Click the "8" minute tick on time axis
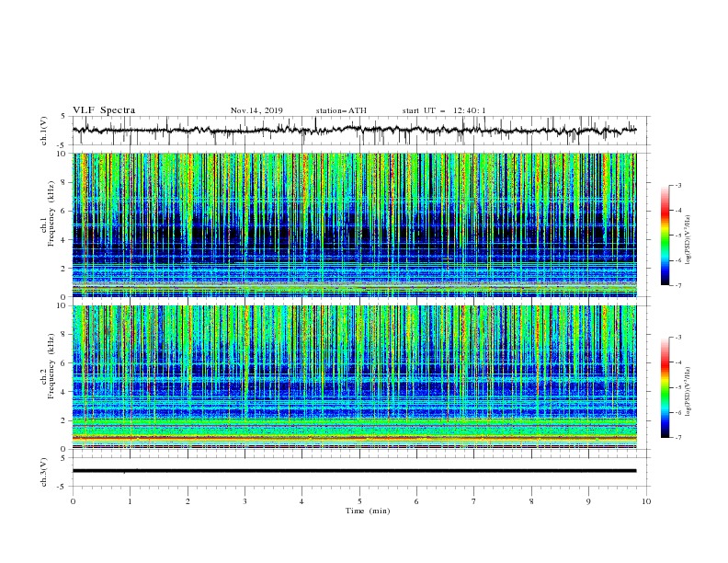 (x=531, y=501)
